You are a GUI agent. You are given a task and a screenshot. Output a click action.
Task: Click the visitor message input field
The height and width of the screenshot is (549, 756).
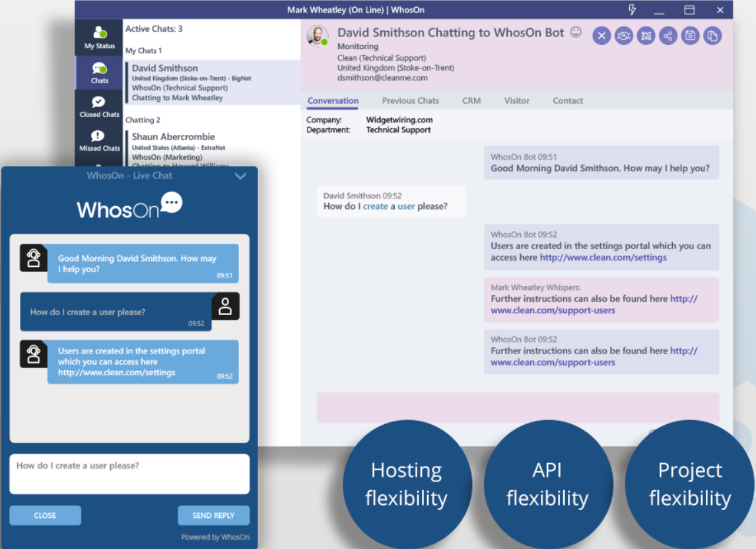point(129,473)
